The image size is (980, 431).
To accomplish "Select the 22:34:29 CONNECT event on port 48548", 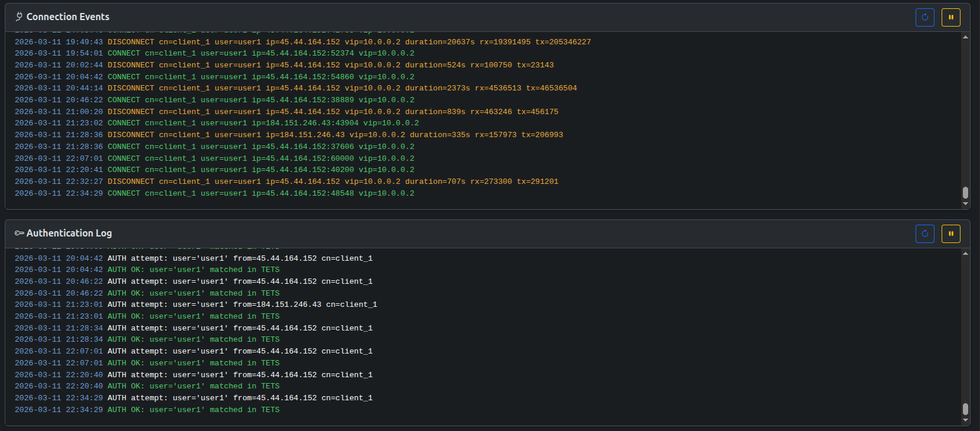I will [x=214, y=193].
